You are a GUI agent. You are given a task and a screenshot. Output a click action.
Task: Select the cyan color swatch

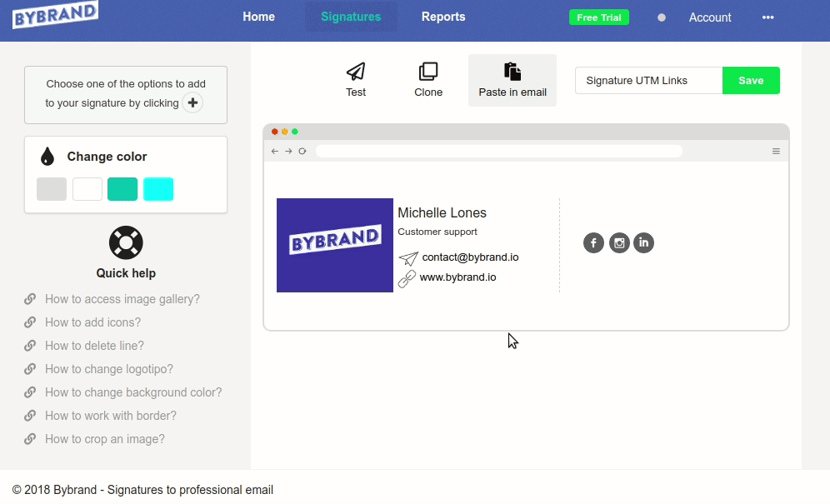pos(158,189)
